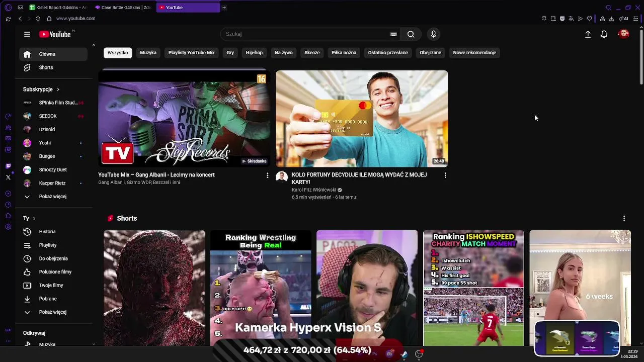Open a new browser tab
Image resolution: width=644 pixels, height=362 pixels.
pos(224,8)
